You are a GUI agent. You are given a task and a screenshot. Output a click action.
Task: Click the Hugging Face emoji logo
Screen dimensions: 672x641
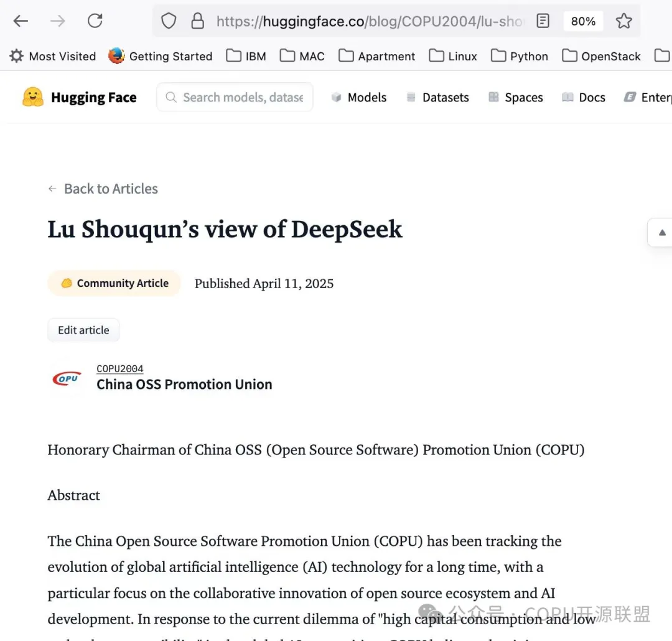[33, 97]
